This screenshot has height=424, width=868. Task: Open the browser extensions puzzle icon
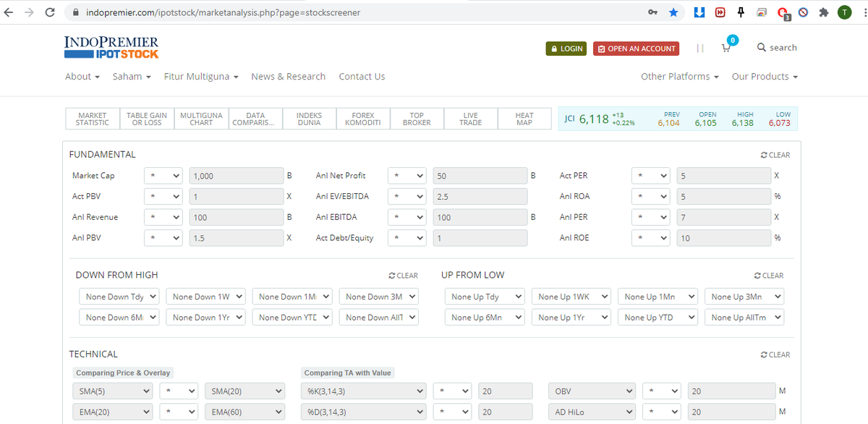[x=824, y=12]
